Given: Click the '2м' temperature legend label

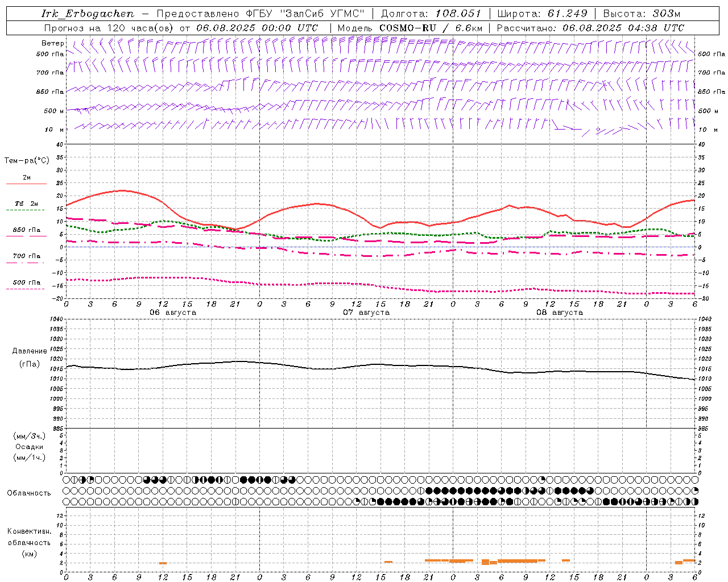Looking at the screenshot, I should tap(27, 178).
